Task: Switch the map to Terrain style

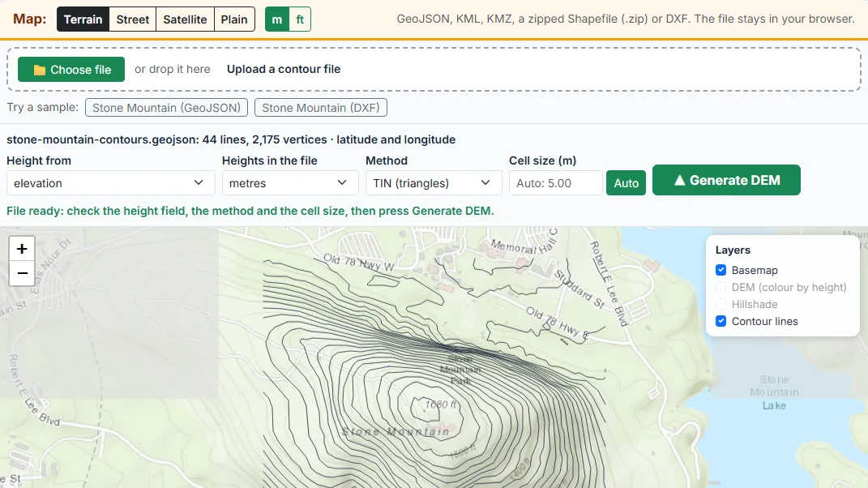Action: tap(83, 19)
